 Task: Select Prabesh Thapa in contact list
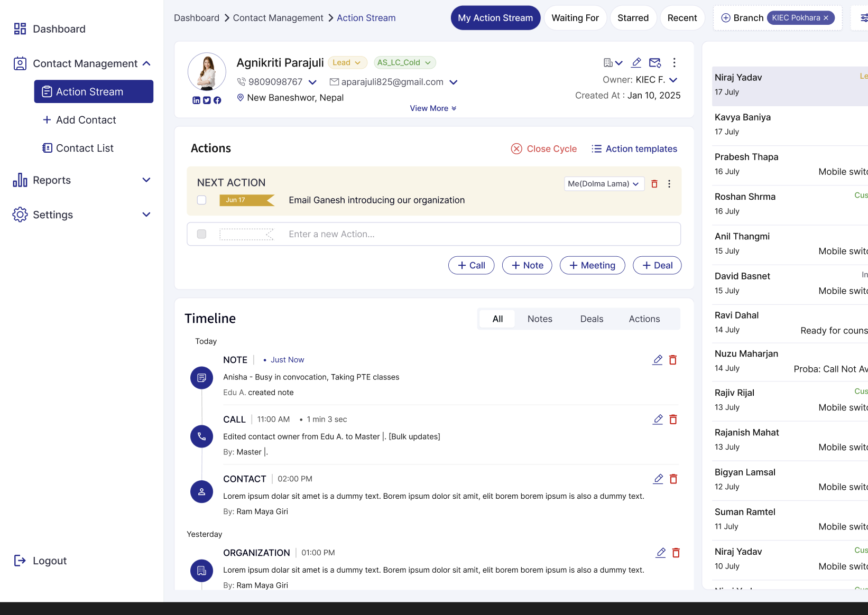pos(790,164)
